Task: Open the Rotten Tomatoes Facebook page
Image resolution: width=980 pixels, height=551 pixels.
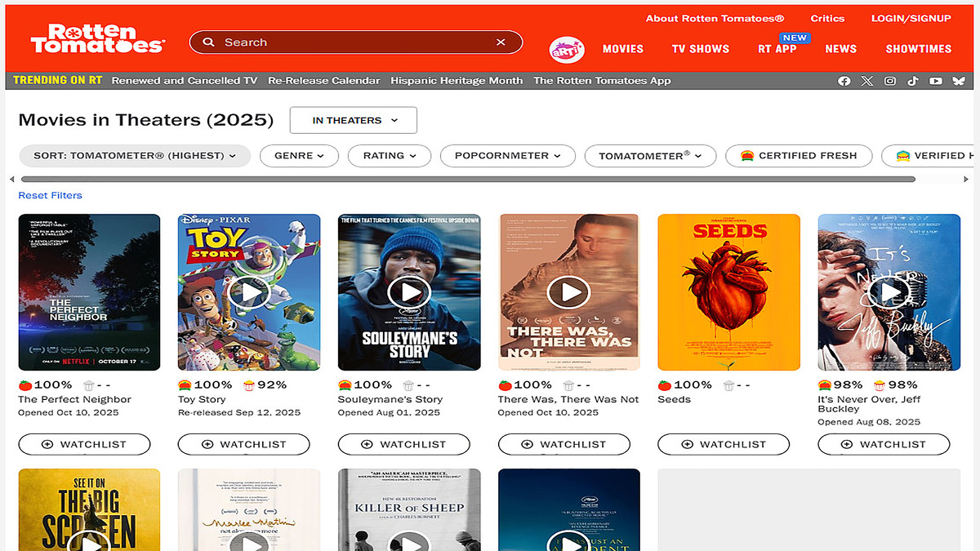Action: click(x=844, y=81)
